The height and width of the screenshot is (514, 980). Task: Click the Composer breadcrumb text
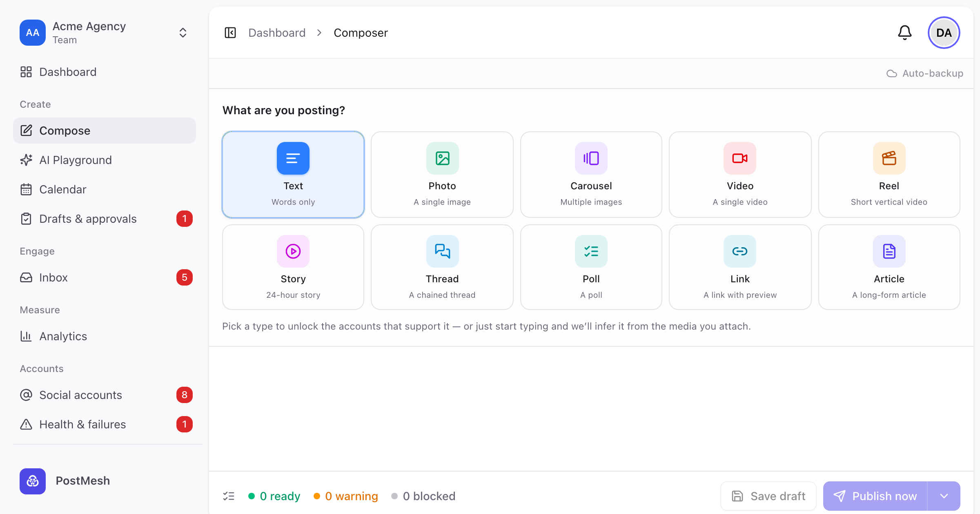[361, 33]
